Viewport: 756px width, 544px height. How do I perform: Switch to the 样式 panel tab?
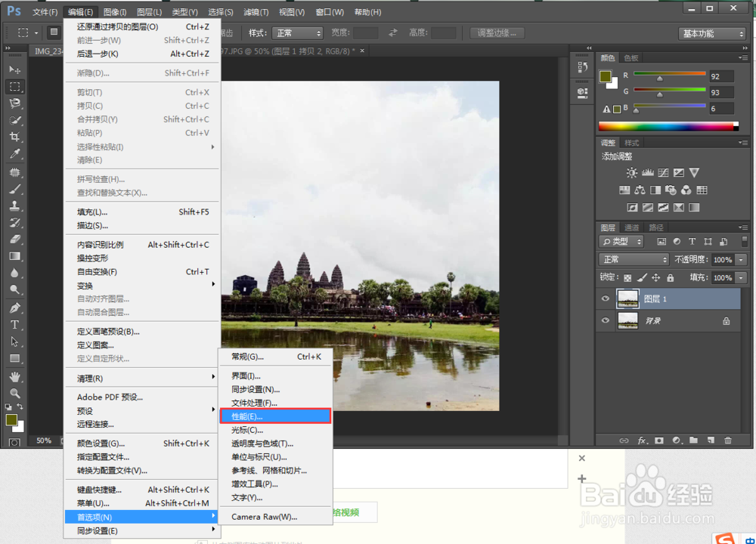click(631, 143)
